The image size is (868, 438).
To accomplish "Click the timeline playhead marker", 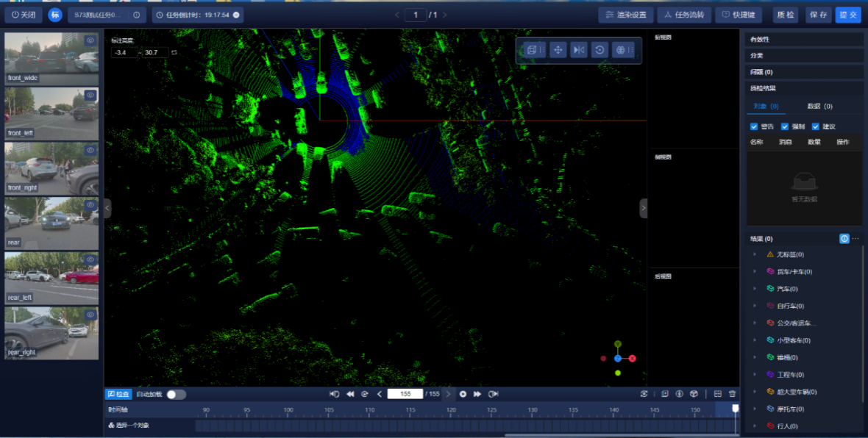I will click(735, 408).
